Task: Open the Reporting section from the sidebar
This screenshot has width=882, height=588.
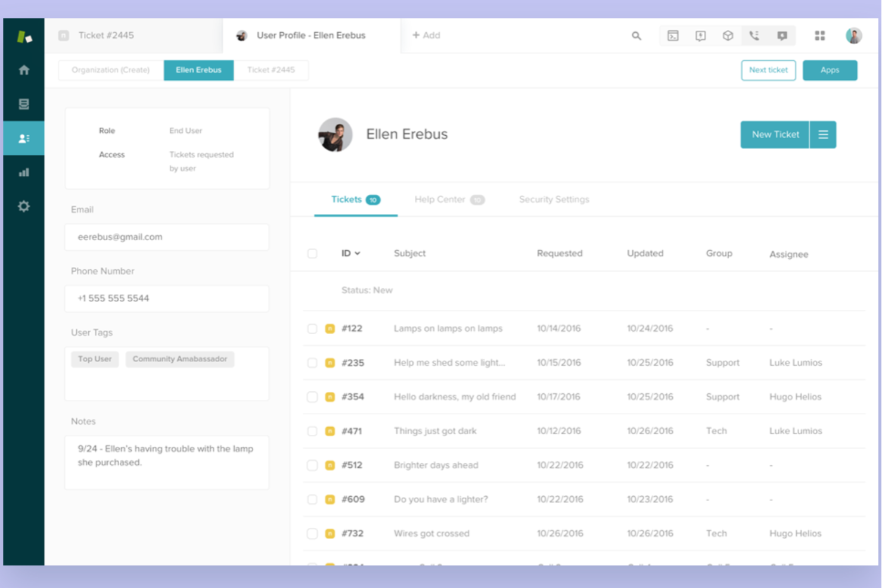Action: [24, 172]
